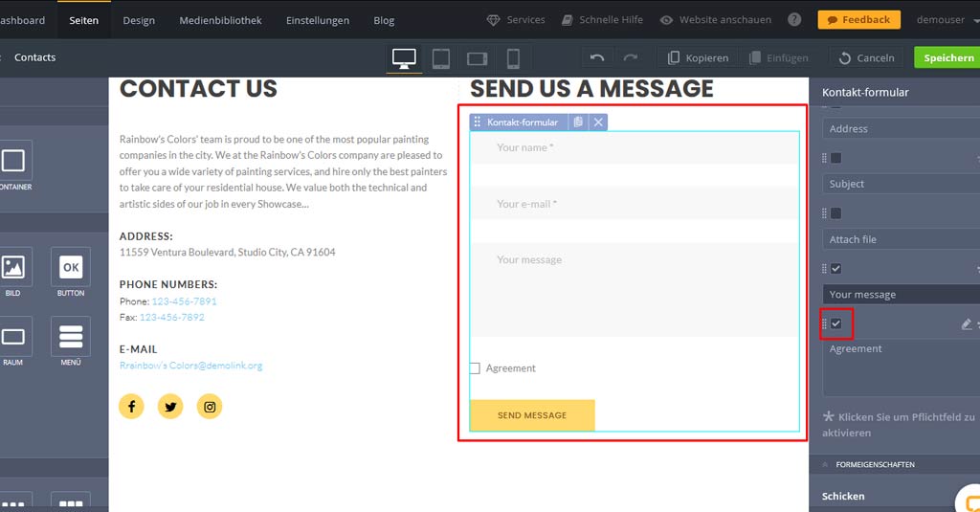980x512 pixels.
Task: Go to the Medienbibliothek tab
Action: pyautogui.click(x=220, y=20)
